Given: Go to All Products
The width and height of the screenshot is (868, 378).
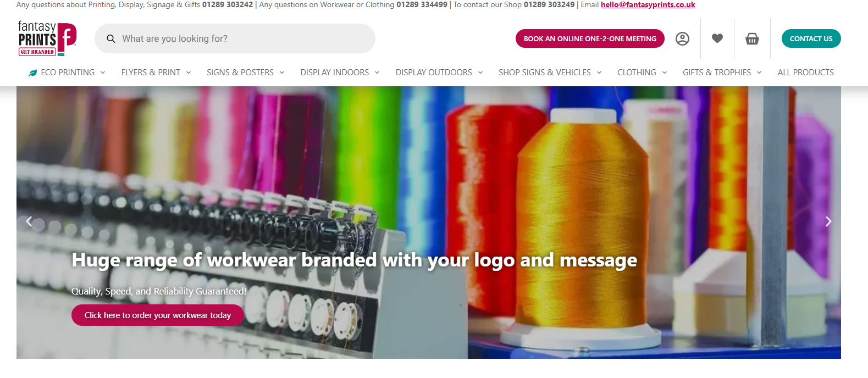Looking at the screenshot, I should pyautogui.click(x=805, y=73).
